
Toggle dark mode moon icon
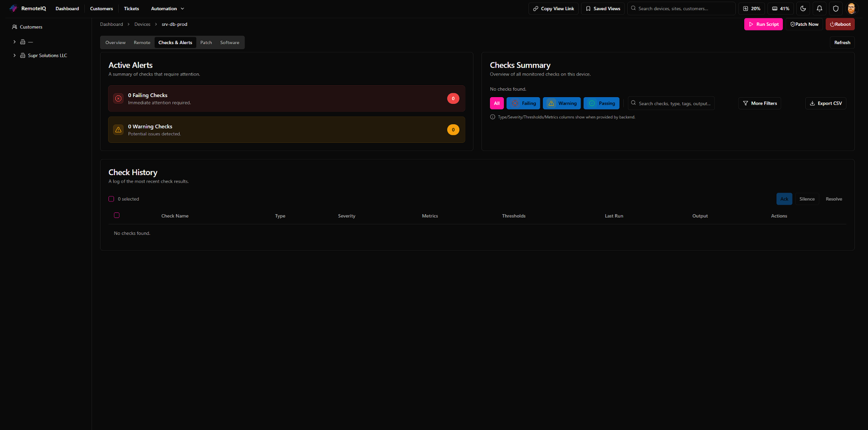coord(803,8)
